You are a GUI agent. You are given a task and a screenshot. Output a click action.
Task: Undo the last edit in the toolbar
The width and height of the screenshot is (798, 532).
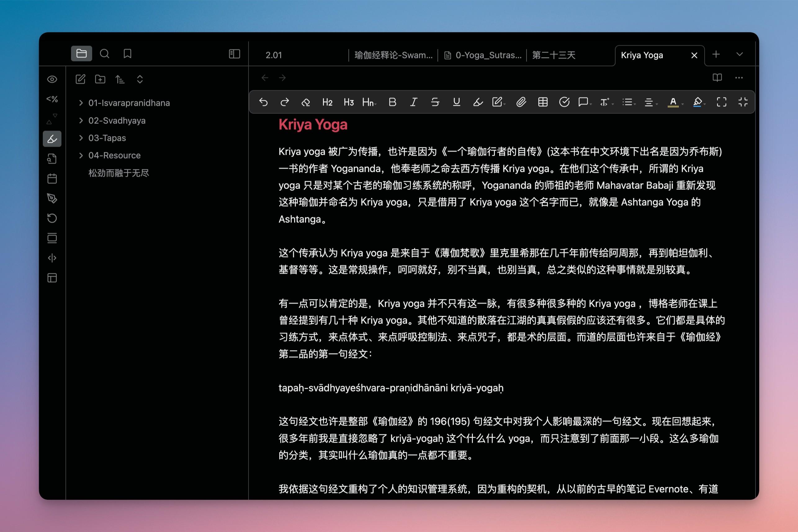(x=263, y=102)
